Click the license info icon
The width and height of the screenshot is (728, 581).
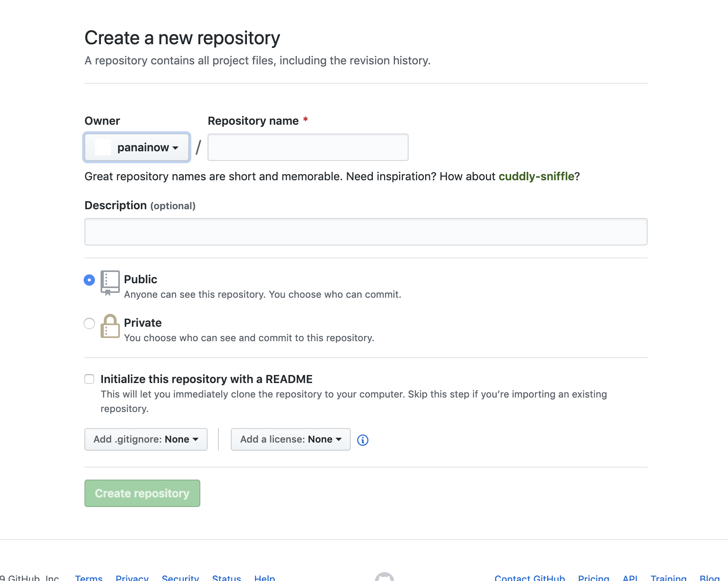click(363, 440)
